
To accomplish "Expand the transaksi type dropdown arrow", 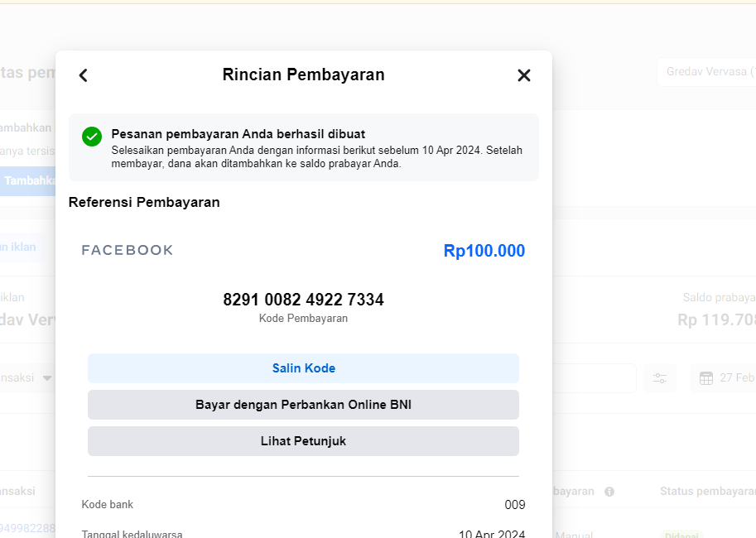I will tap(47, 377).
